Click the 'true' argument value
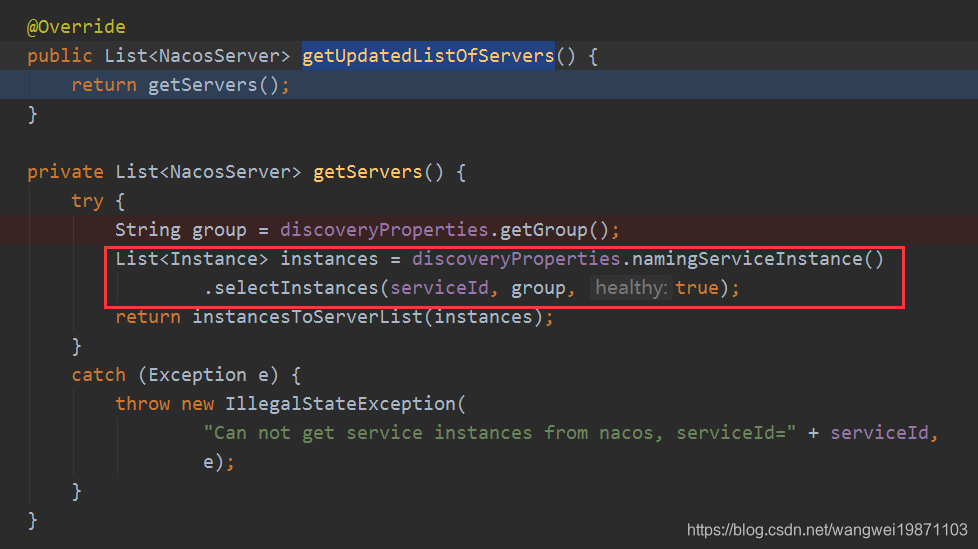 click(x=697, y=288)
